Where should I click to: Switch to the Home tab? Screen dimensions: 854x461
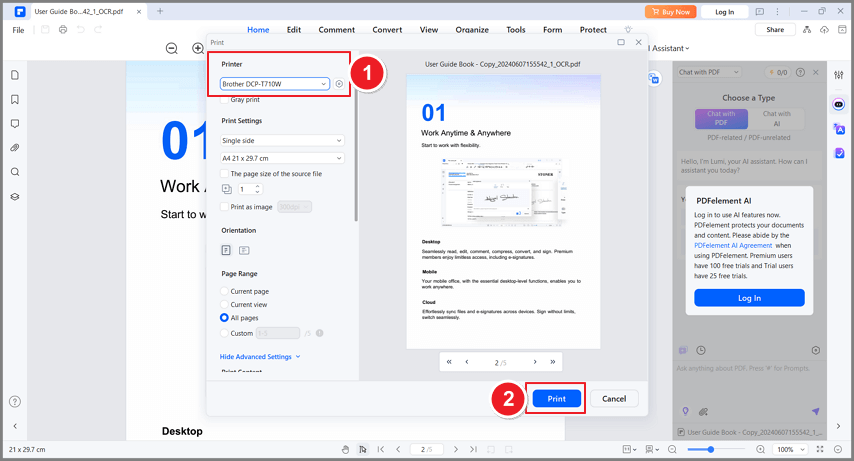coord(258,30)
